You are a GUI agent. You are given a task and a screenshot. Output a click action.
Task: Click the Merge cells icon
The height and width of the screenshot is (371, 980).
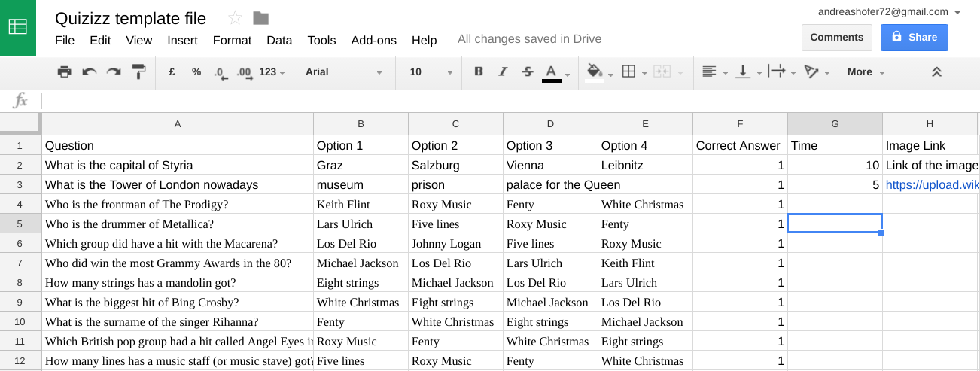pos(662,71)
